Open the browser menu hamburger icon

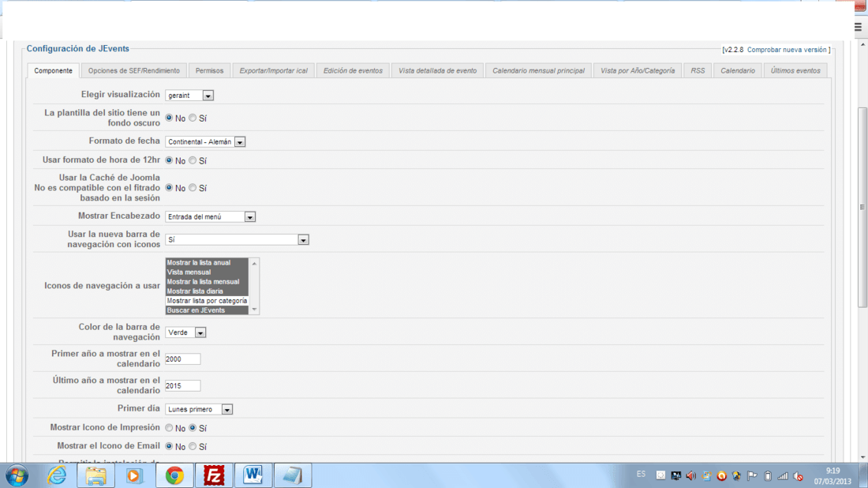tap(858, 27)
